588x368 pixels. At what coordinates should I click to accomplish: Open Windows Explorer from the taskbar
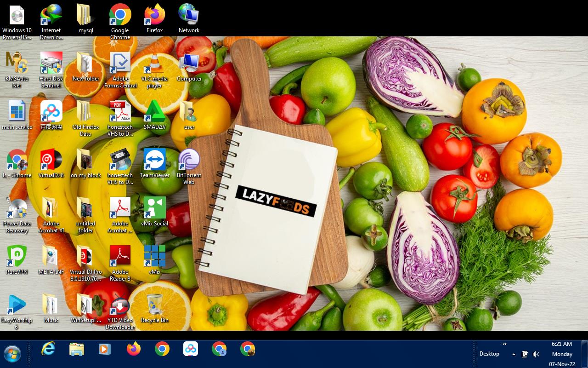77,349
